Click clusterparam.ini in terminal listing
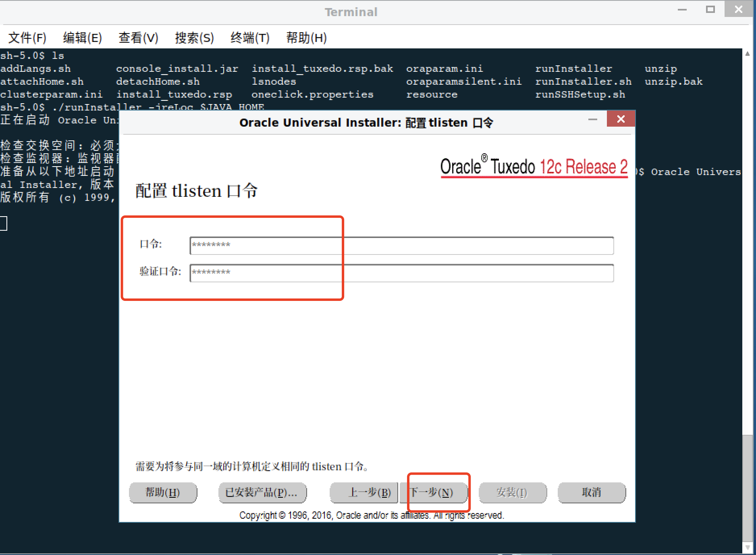Screen dimensions: 756x555 52,94
